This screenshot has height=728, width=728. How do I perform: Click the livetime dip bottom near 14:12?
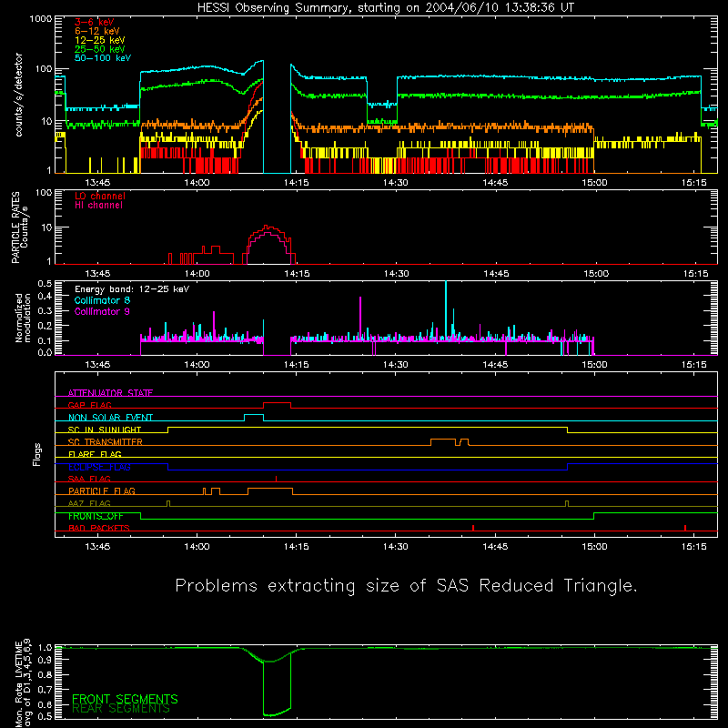click(270, 715)
